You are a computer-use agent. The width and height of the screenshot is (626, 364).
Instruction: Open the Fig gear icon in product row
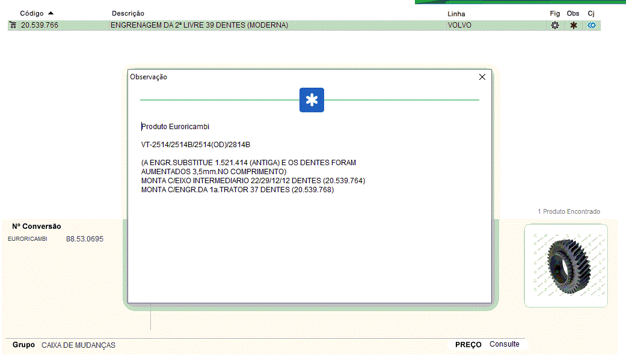(x=555, y=25)
